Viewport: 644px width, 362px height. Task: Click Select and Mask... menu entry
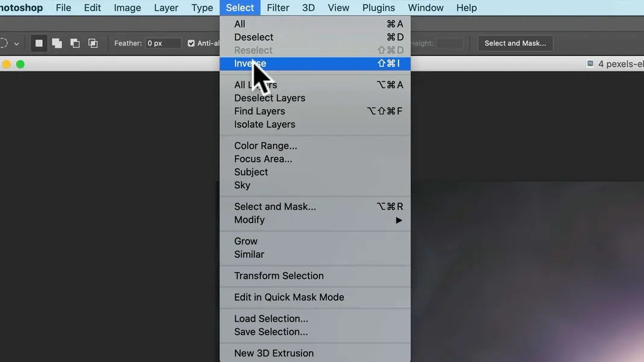coord(315,207)
